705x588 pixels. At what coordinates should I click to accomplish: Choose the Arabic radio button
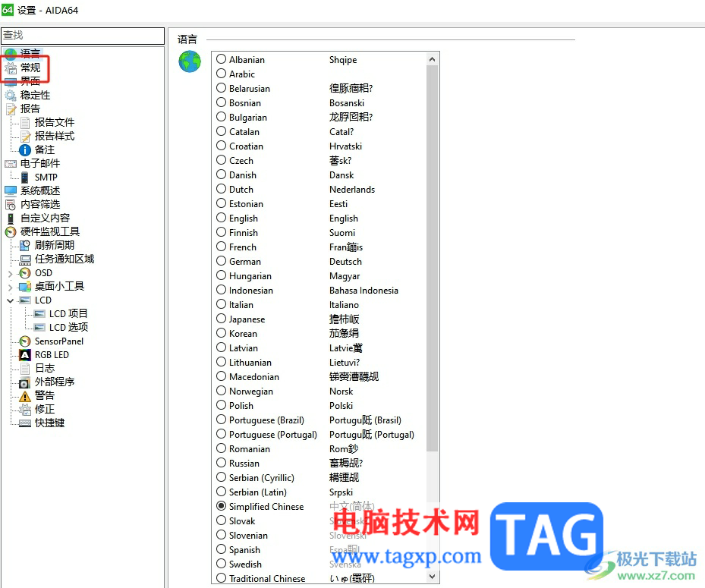pos(221,74)
